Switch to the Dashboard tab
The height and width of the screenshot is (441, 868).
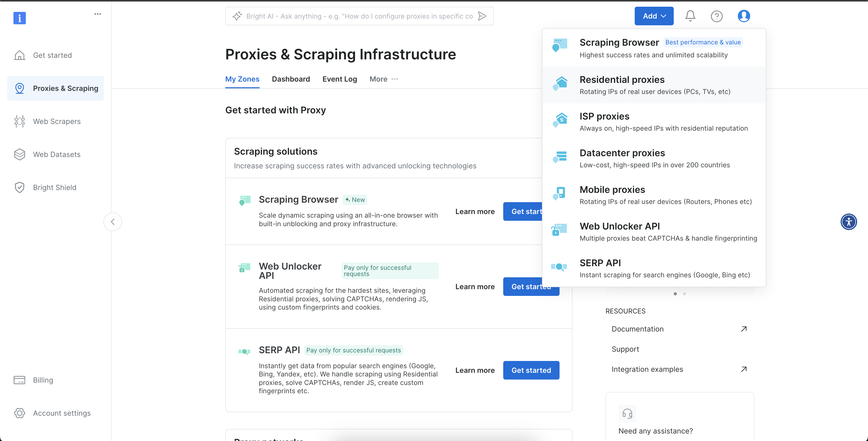pyautogui.click(x=291, y=79)
